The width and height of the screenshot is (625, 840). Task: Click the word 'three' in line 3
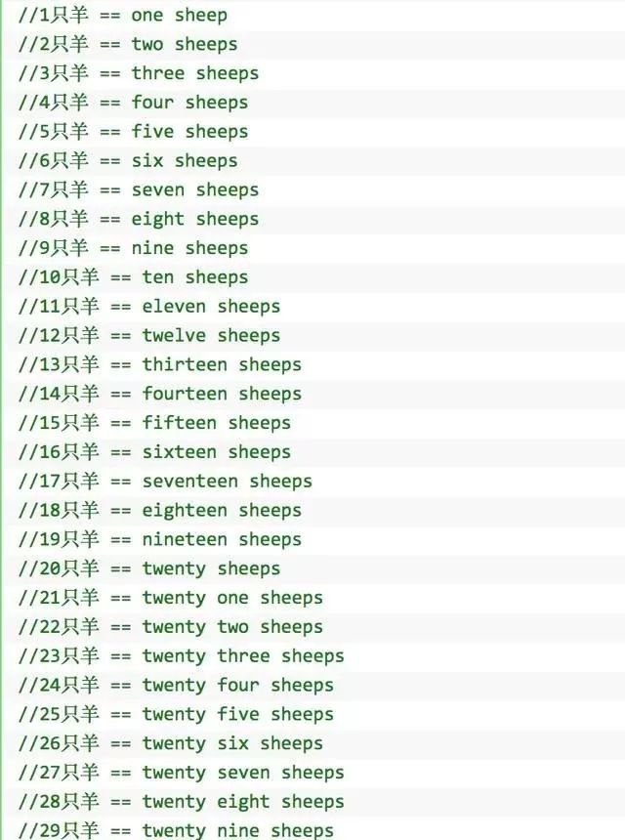[x=158, y=73]
